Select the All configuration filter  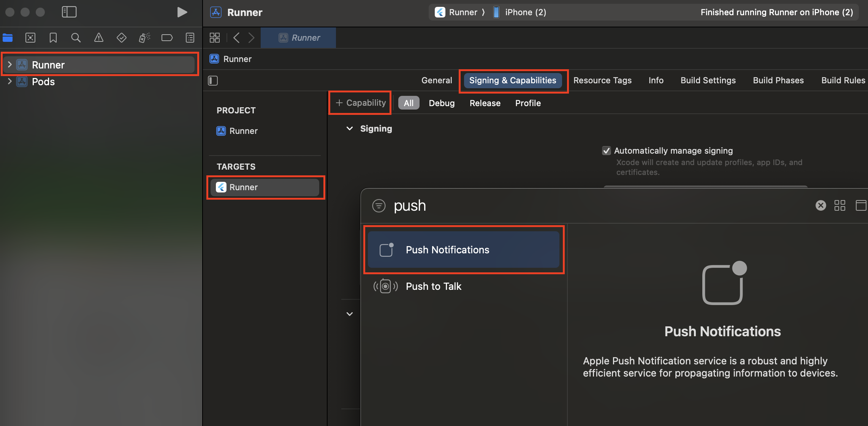coord(409,103)
